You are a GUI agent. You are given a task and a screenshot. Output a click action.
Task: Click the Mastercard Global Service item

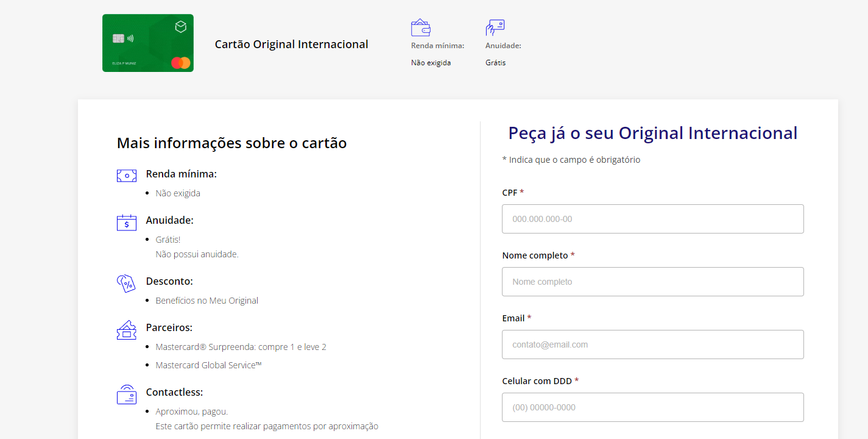coord(208,365)
